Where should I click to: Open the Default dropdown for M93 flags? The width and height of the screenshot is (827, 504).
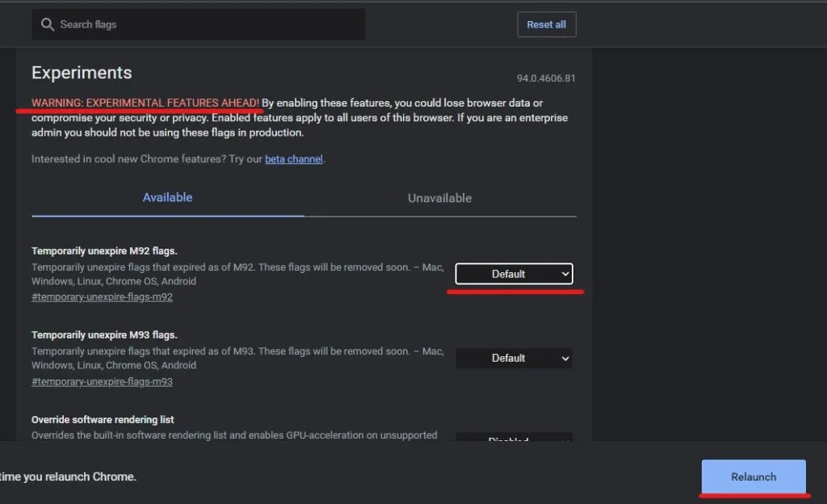[514, 358]
